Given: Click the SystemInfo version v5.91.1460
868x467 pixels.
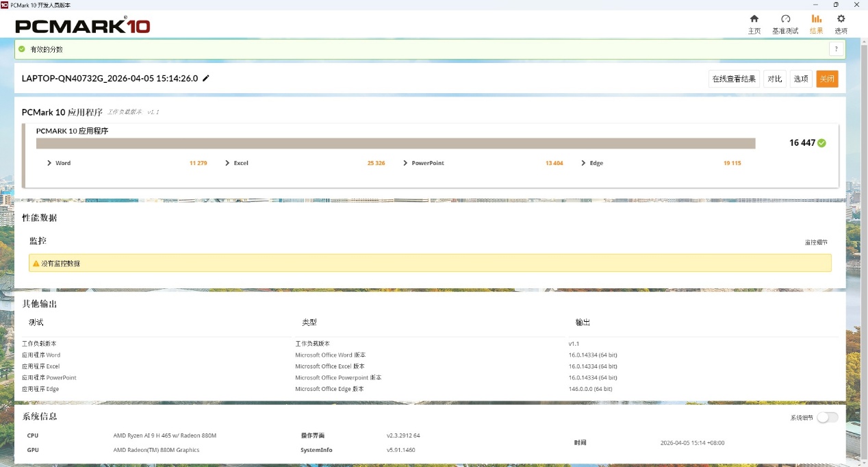Looking at the screenshot, I should [401, 450].
